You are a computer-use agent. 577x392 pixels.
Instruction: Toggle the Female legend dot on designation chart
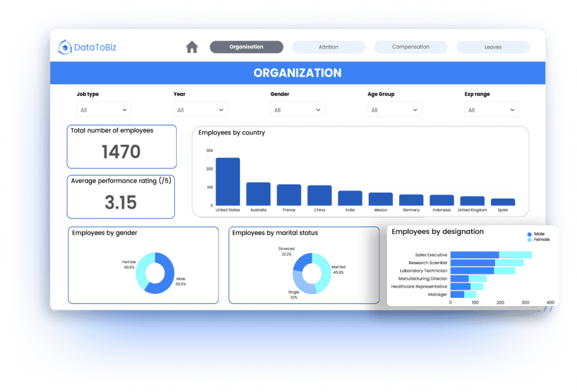point(530,238)
